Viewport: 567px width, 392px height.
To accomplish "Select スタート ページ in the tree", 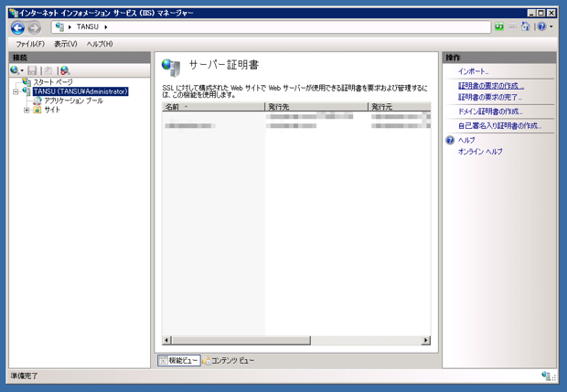I will point(53,82).
